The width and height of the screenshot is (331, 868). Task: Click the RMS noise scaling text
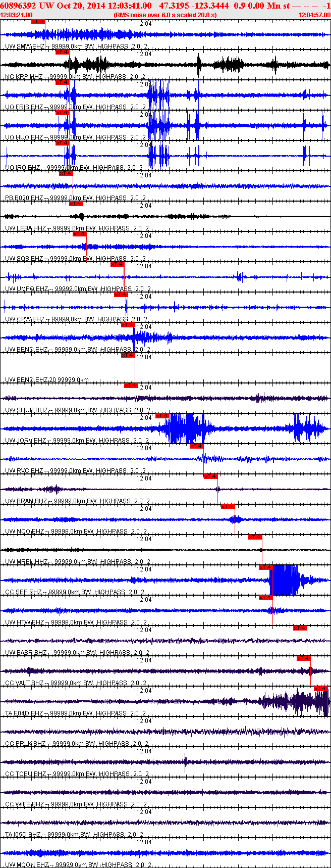pyautogui.click(x=165, y=15)
